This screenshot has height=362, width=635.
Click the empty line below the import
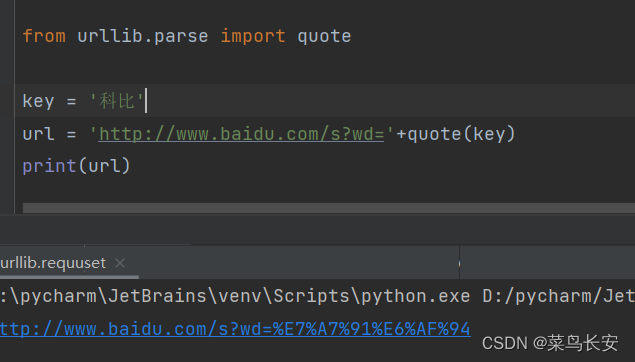click(x=324, y=68)
